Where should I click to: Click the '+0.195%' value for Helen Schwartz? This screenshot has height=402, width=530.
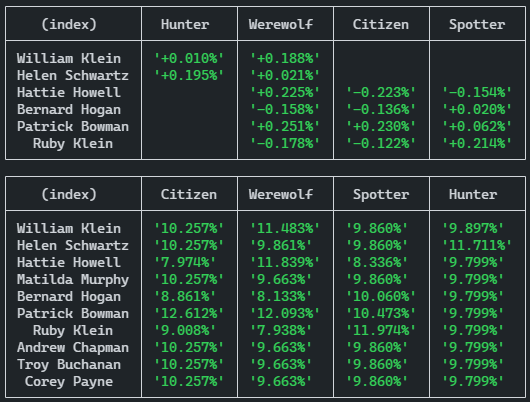tap(189, 75)
